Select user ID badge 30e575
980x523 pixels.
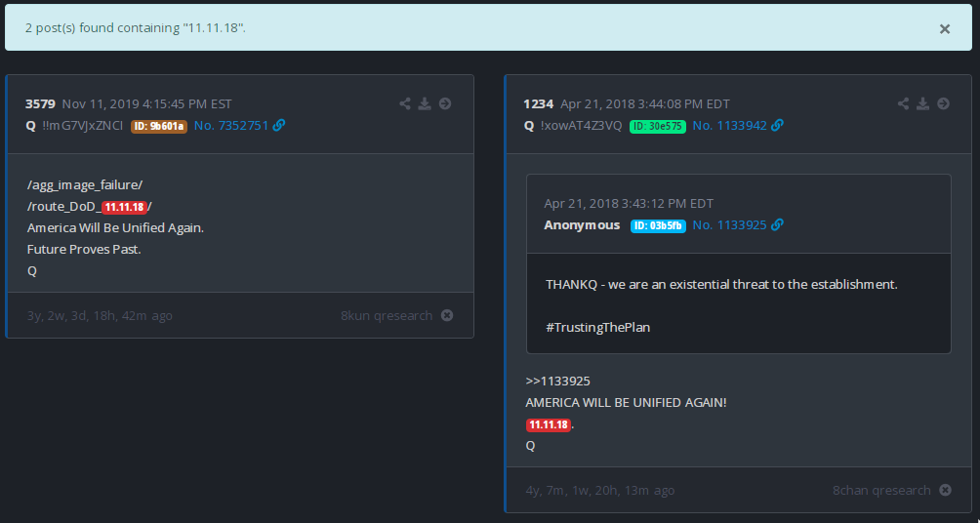pos(658,126)
